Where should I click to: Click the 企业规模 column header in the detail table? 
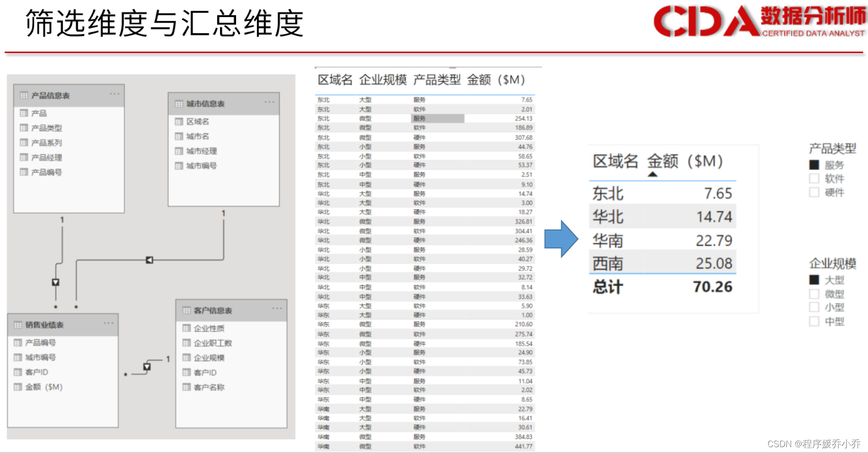click(383, 80)
